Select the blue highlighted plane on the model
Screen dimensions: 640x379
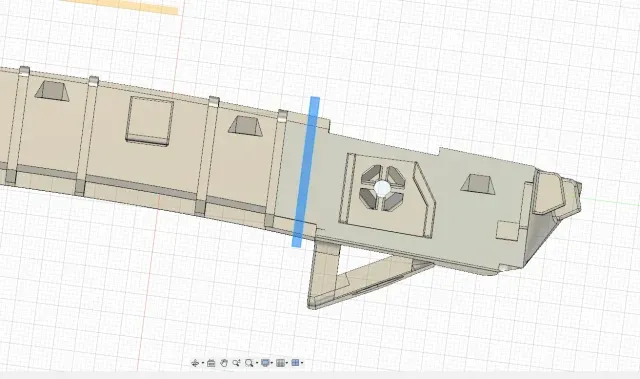306,172
